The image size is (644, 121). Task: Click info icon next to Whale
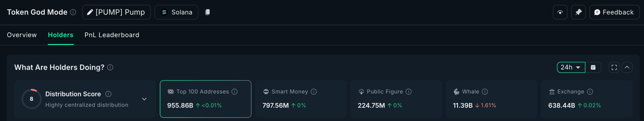(485, 92)
